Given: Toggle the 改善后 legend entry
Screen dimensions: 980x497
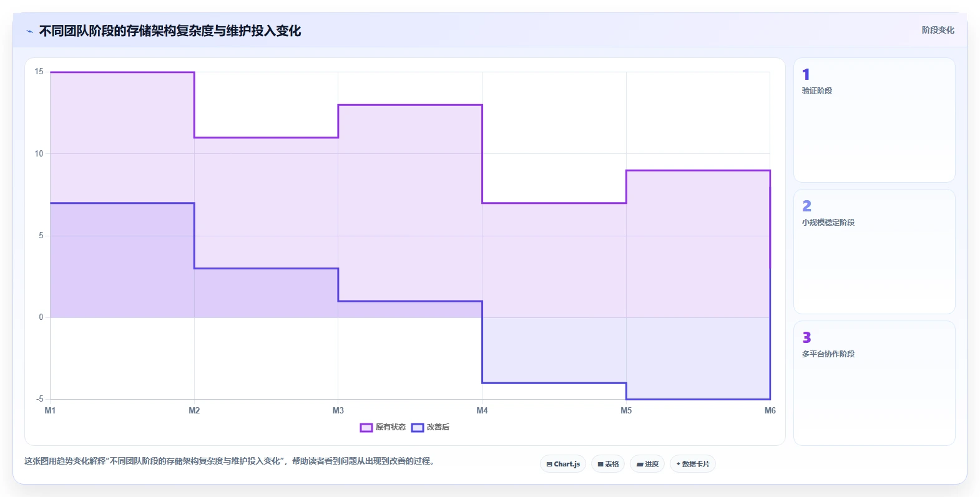Looking at the screenshot, I should pyautogui.click(x=430, y=427).
